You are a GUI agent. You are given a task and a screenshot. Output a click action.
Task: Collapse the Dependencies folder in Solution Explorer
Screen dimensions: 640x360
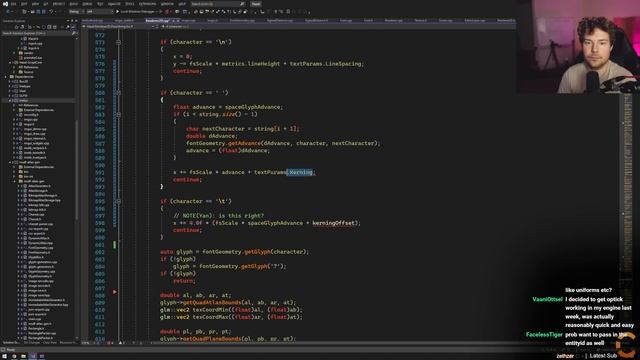point(6,77)
